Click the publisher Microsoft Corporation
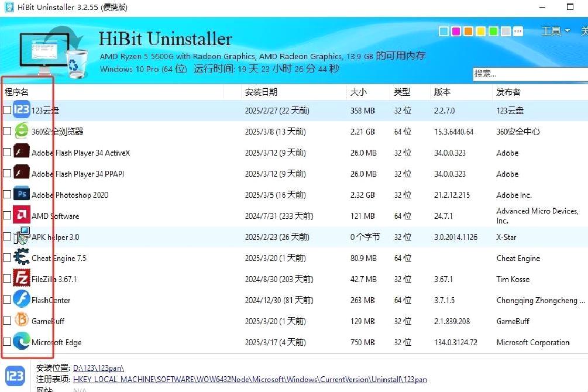 pos(533,342)
